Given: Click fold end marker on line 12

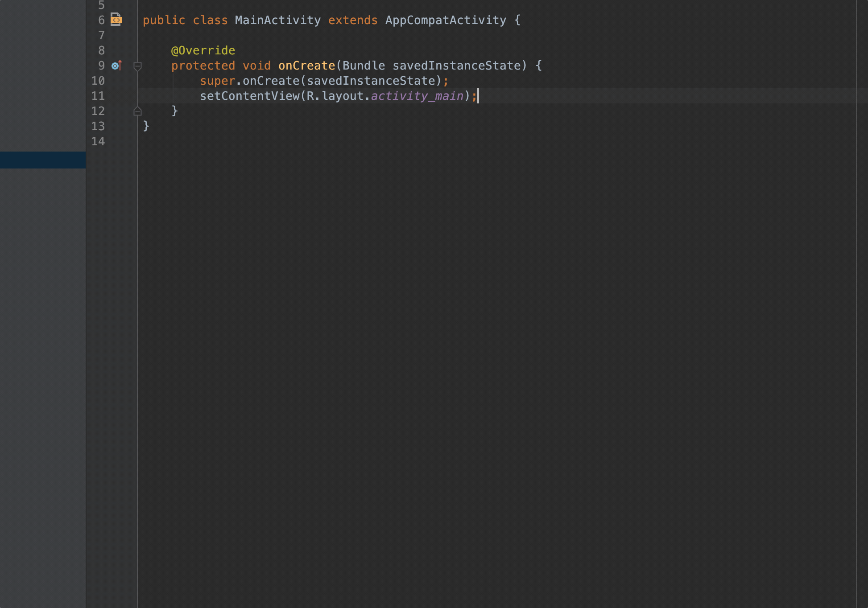Looking at the screenshot, I should point(137,111).
